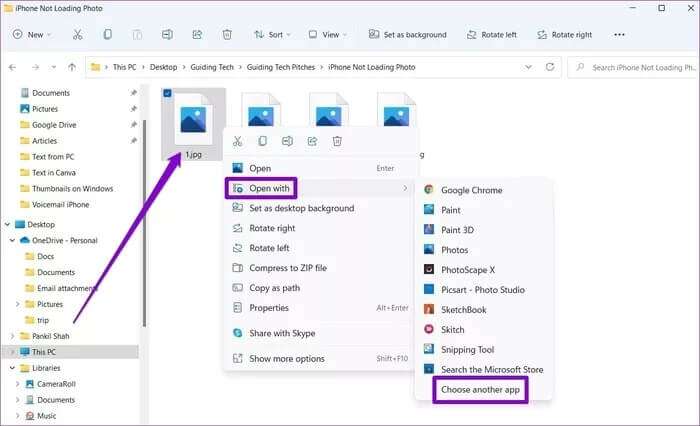Click the navigation pane scrollbar

pos(144,223)
